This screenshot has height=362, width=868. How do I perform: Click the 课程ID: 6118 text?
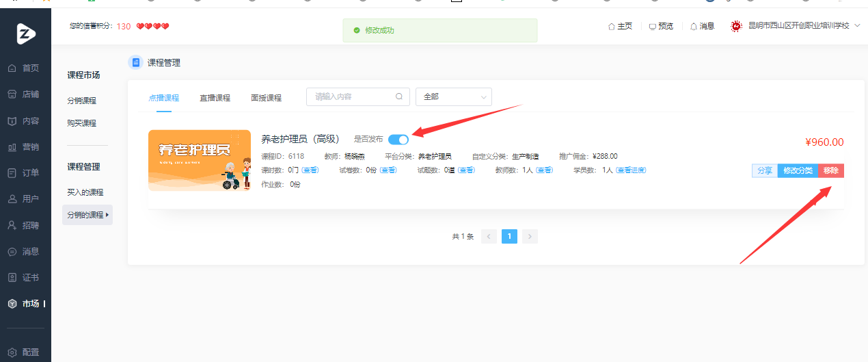pos(283,156)
